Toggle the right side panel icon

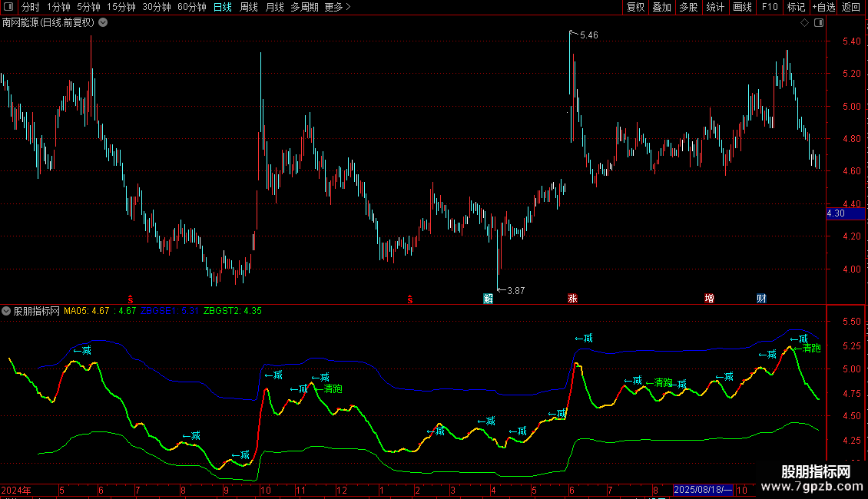pyautogui.click(x=819, y=23)
